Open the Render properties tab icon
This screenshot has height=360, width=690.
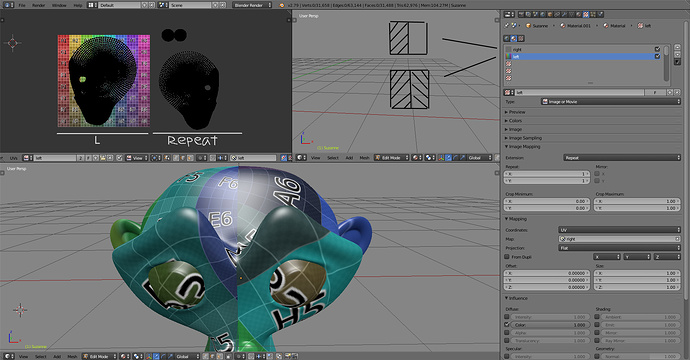(521, 14)
